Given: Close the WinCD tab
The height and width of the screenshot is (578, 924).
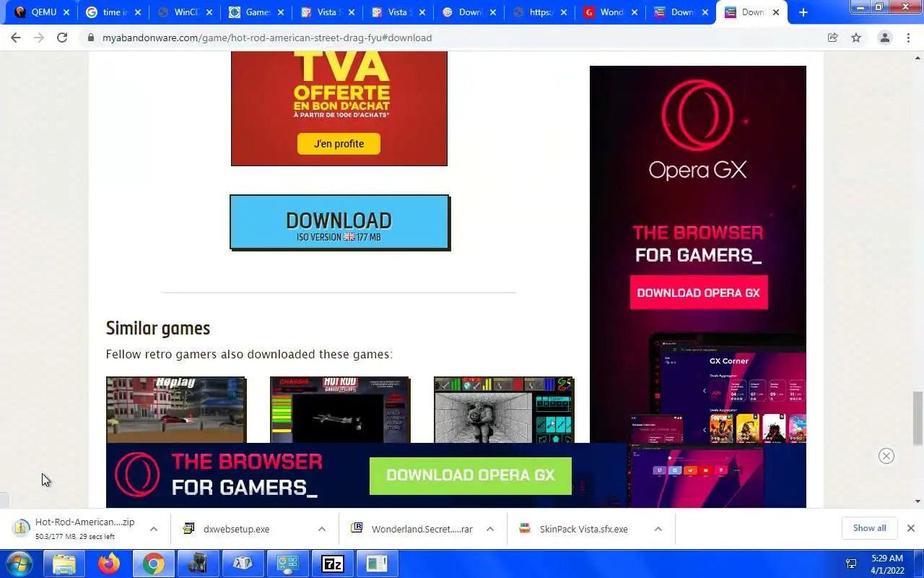Looking at the screenshot, I should (209, 12).
